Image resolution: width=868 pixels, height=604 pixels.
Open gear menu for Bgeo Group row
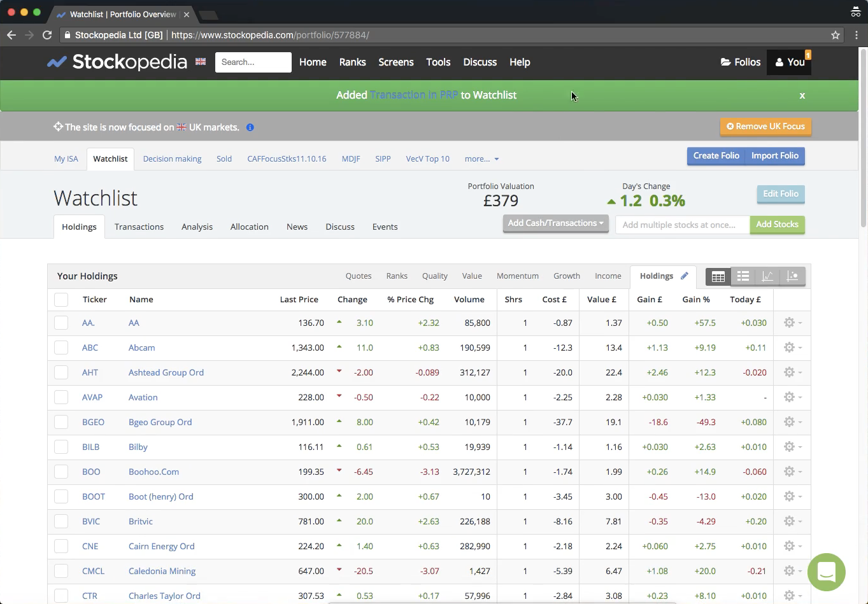792,422
